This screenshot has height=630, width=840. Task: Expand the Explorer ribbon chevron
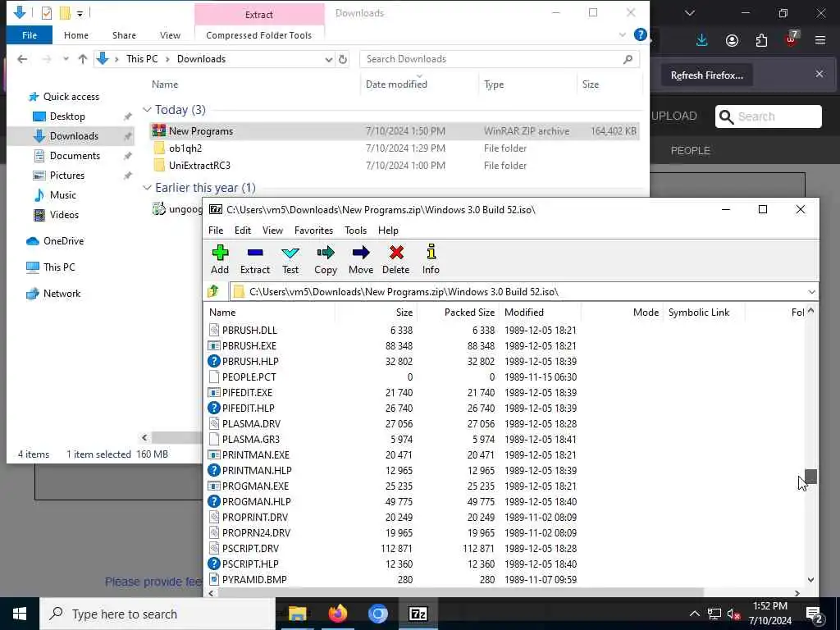pos(622,34)
